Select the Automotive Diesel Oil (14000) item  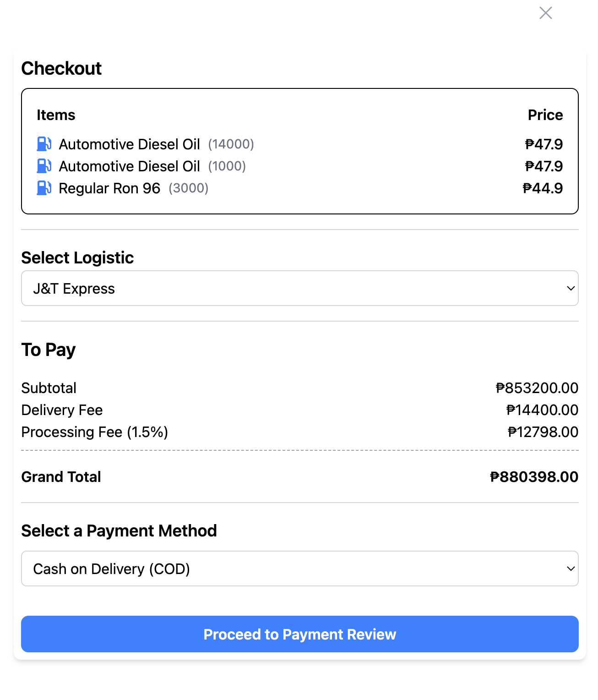pos(130,144)
